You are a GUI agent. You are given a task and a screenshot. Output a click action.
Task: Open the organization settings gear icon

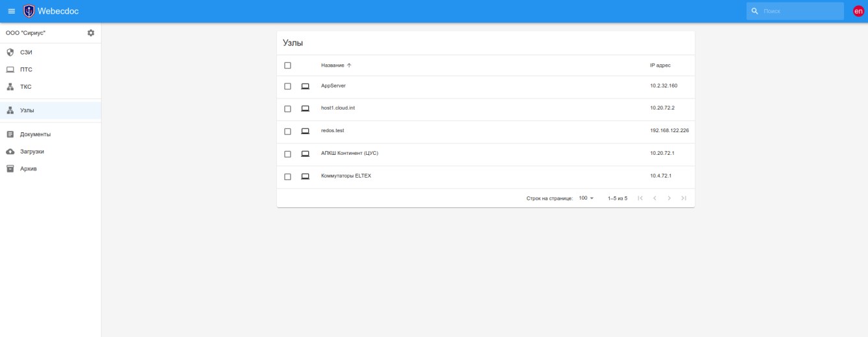point(91,32)
